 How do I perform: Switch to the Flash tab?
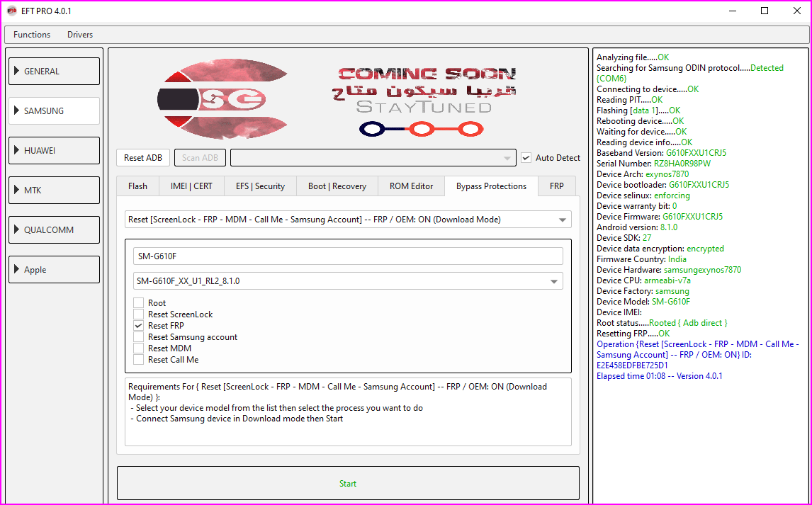(137, 186)
